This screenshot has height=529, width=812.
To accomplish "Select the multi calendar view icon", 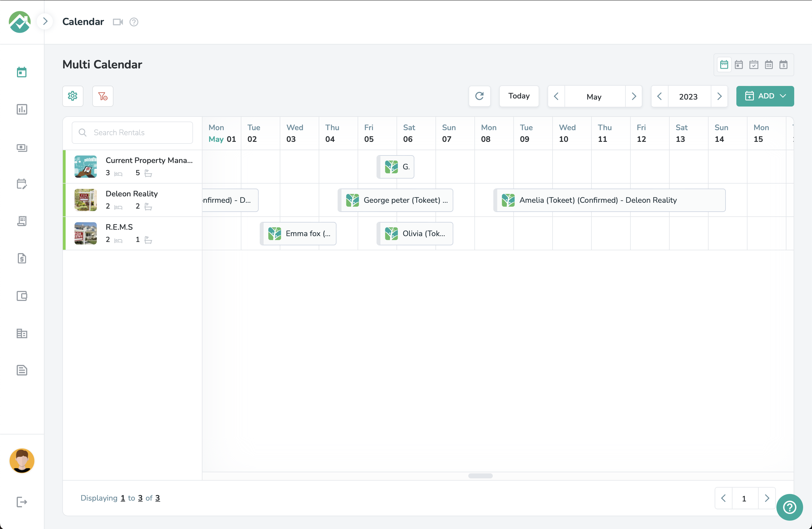I will pos(724,65).
